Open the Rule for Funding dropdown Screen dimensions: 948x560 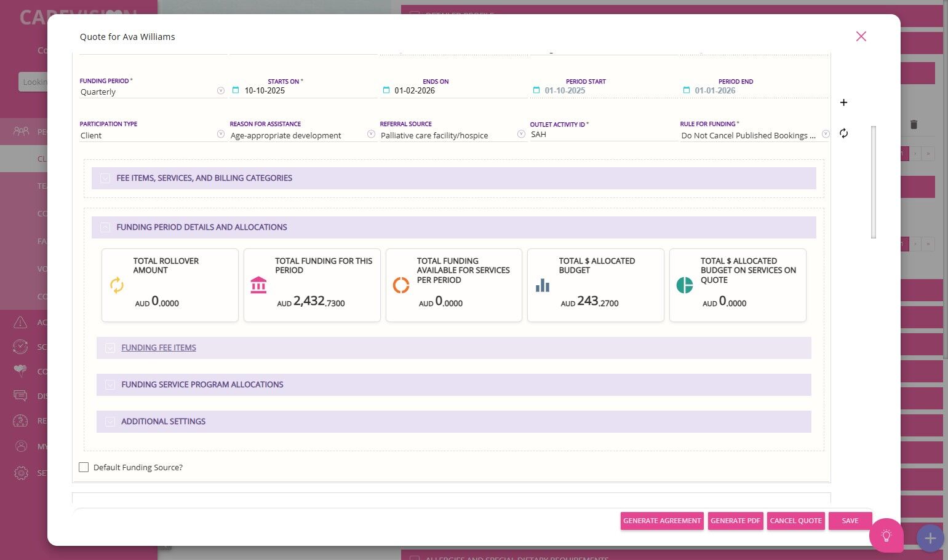click(x=826, y=134)
